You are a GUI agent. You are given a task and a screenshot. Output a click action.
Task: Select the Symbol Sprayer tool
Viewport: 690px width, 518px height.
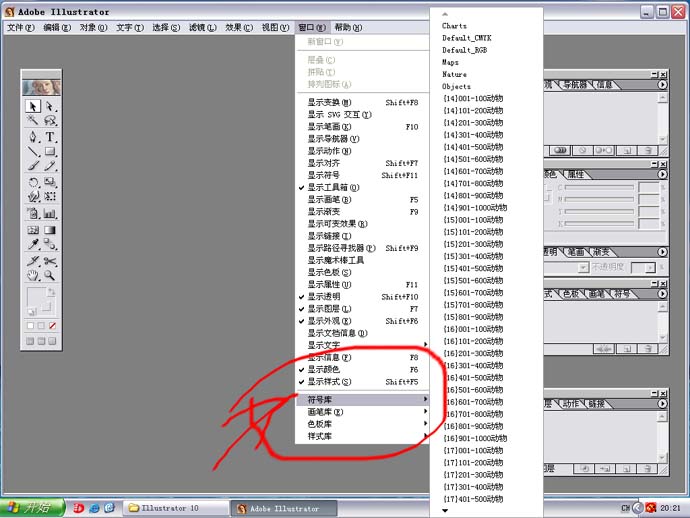pos(33,213)
